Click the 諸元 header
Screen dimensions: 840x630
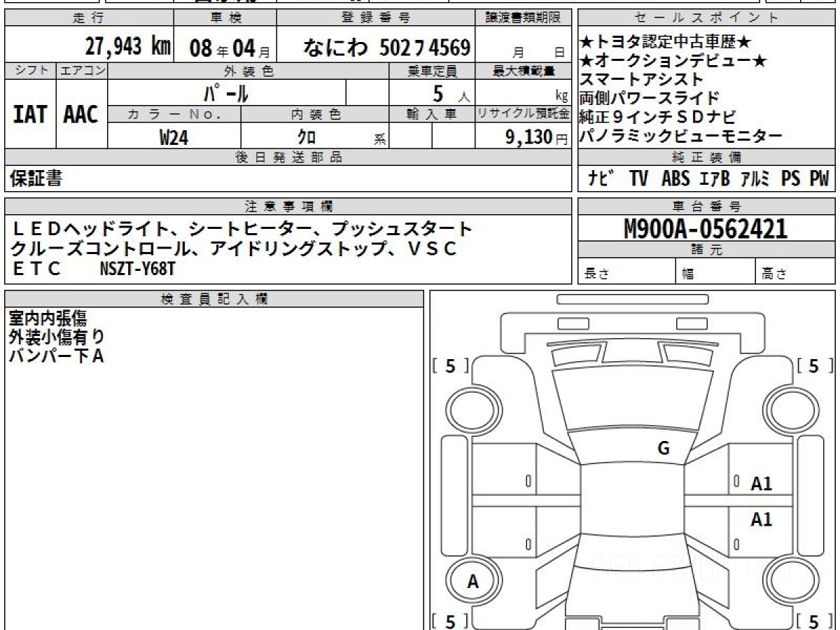point(706,251)
